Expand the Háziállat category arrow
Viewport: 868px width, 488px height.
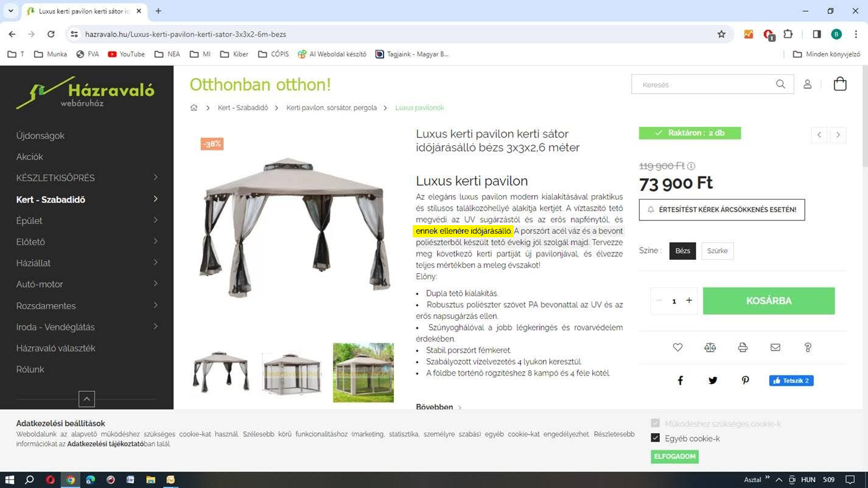156,263
